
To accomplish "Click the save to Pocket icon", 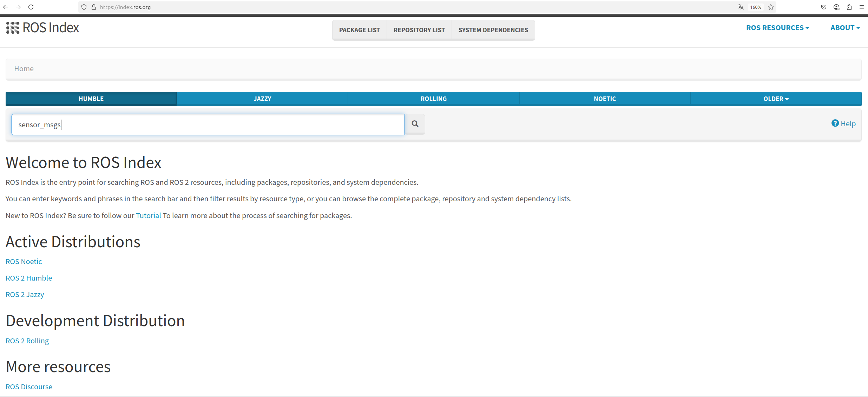I will (824, 7).
